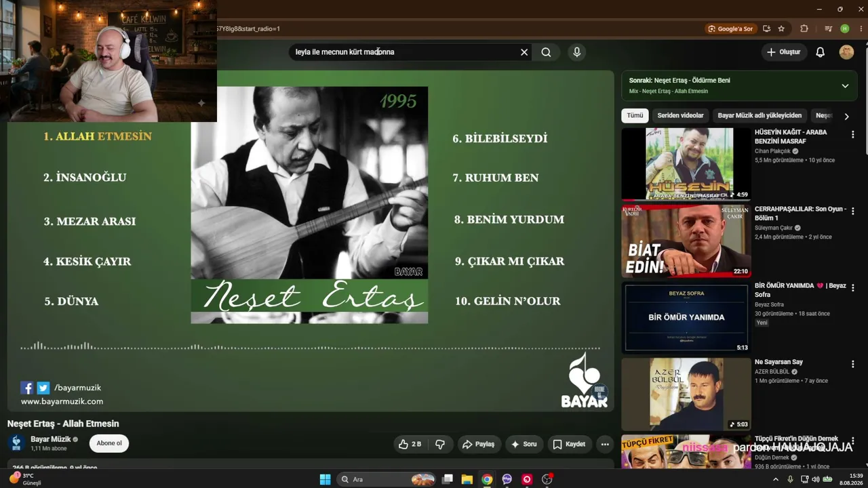Screen dimensions: 868x488
Task: Click the magnifier search button
Action: (546, 52)
